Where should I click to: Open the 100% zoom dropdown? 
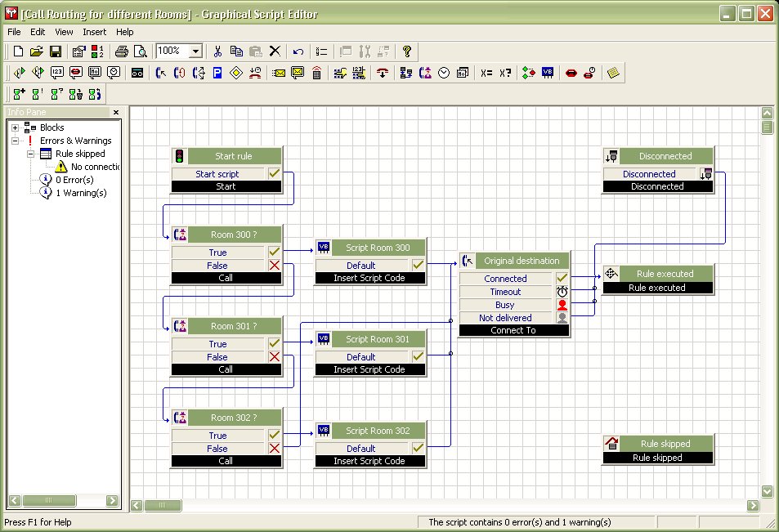click(x=195, y=51)
